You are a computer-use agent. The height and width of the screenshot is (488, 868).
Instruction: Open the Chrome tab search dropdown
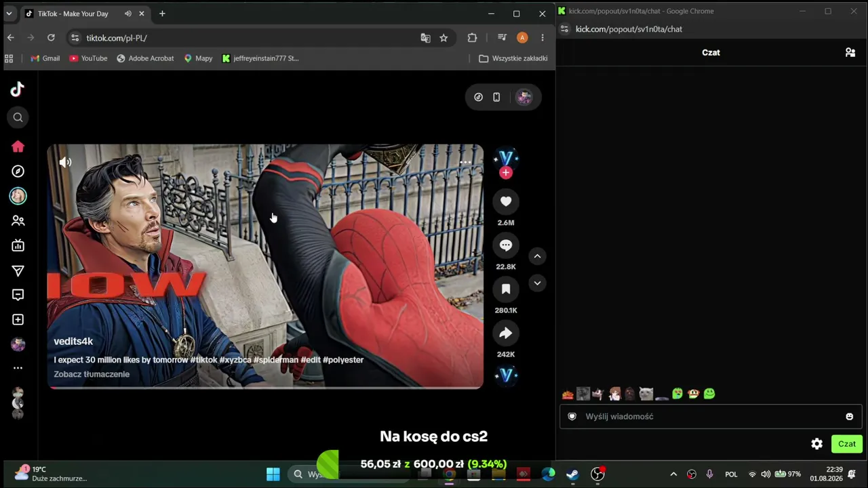pos(9,14)
